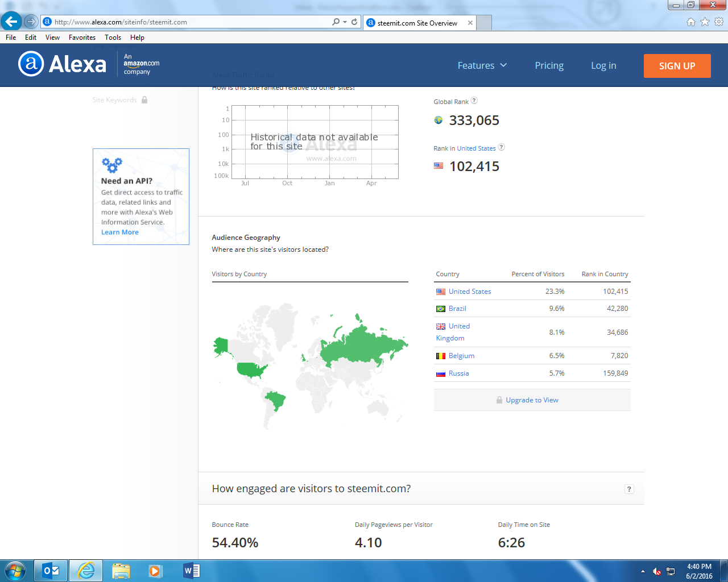This screenshot has height=582, width=728.
Task: Show hidden system tray icons
Action: pos(643,571)
